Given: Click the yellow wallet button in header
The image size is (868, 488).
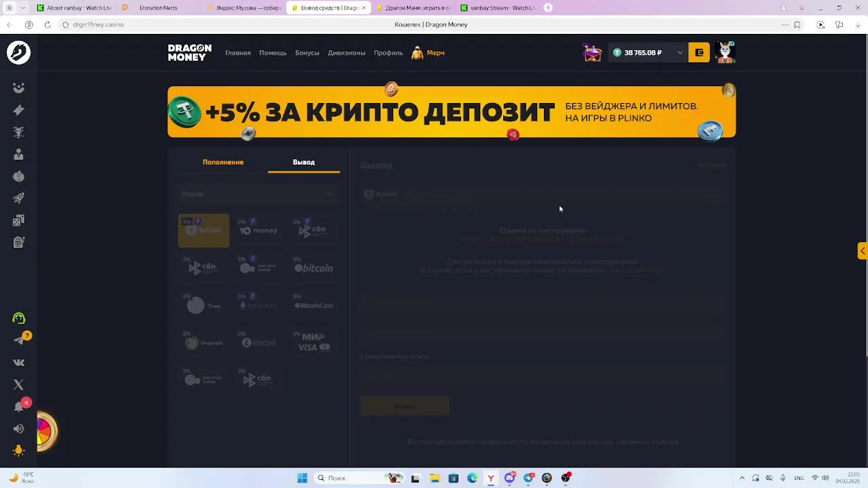Looking at the screenshot, I should 699,52.
